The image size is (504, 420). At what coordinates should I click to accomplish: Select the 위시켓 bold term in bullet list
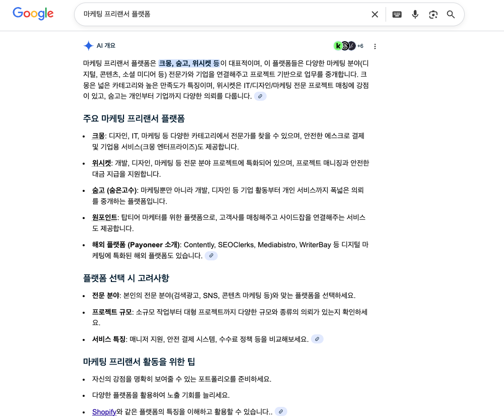(101, 163)
